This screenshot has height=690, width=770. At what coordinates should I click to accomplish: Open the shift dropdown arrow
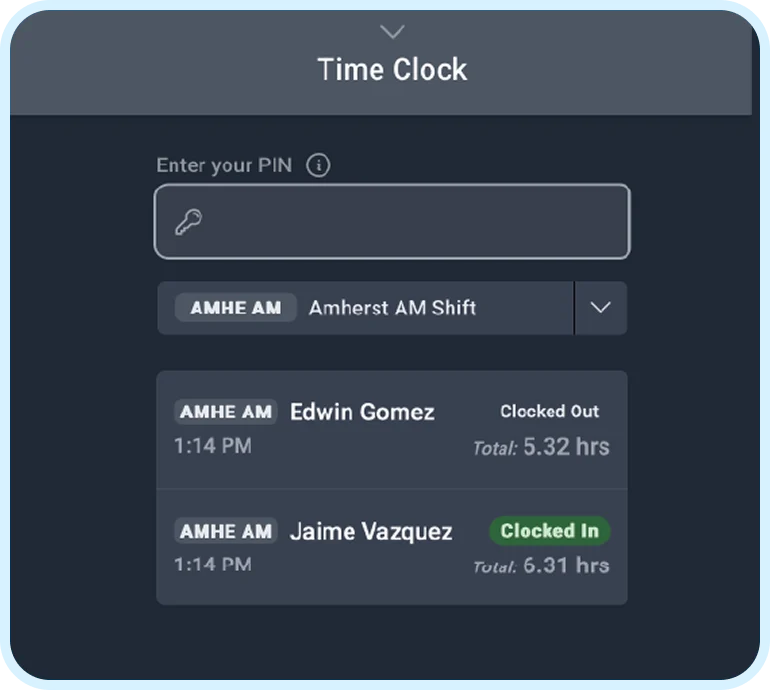pyautogui.click(x=600, y=308)
